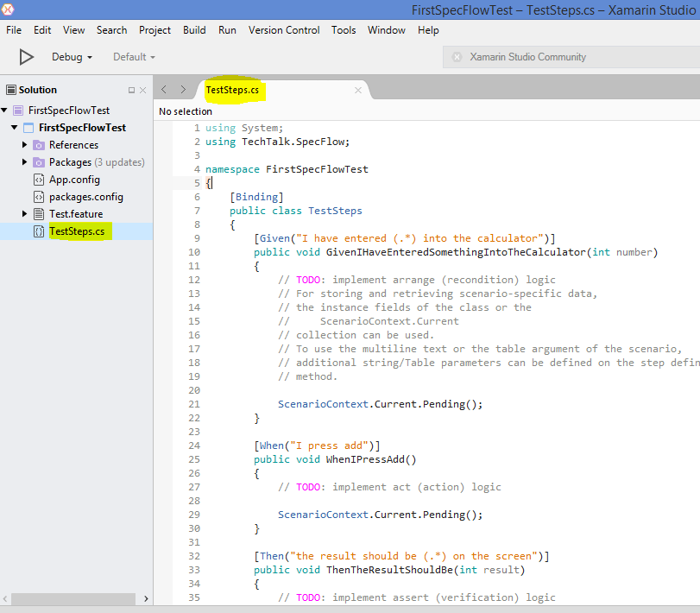700x613 pixels.
Task: Click the Packages folder icon
Action: click(41, 161)
